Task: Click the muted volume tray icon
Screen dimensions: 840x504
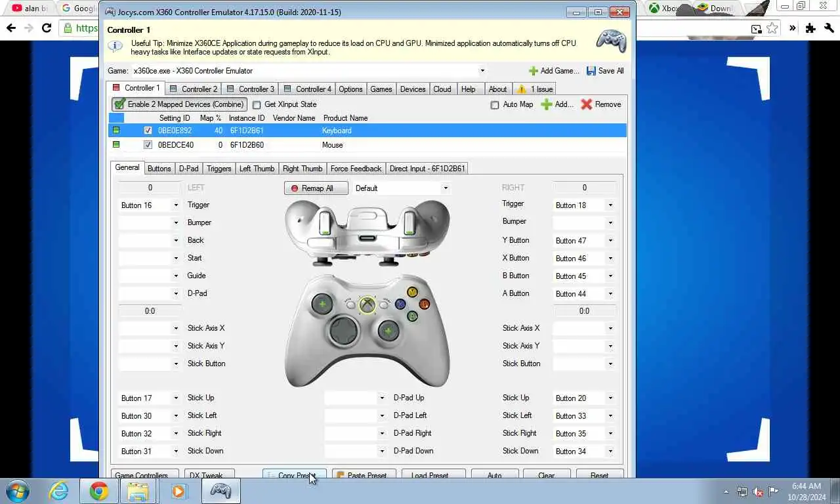Action: [x=758, y=492]
